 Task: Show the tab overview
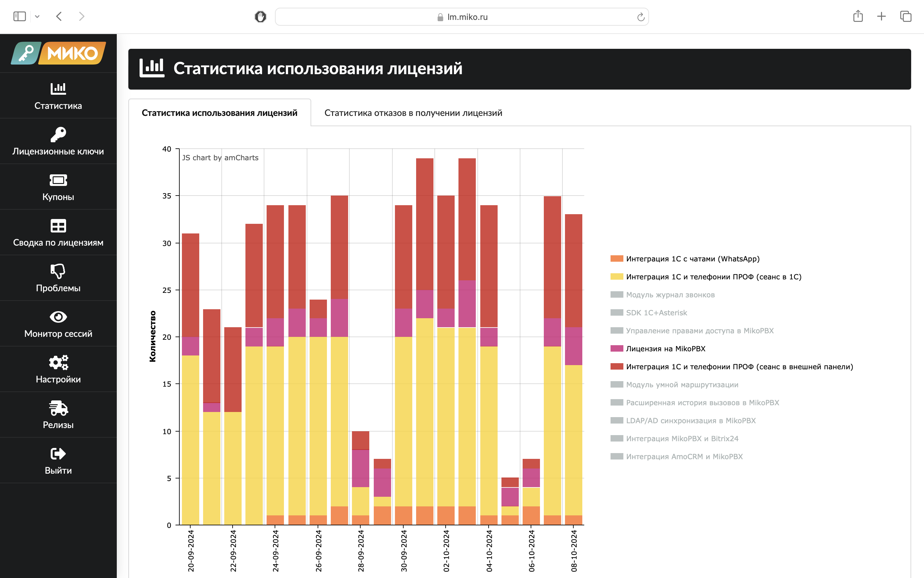point(906,16)
